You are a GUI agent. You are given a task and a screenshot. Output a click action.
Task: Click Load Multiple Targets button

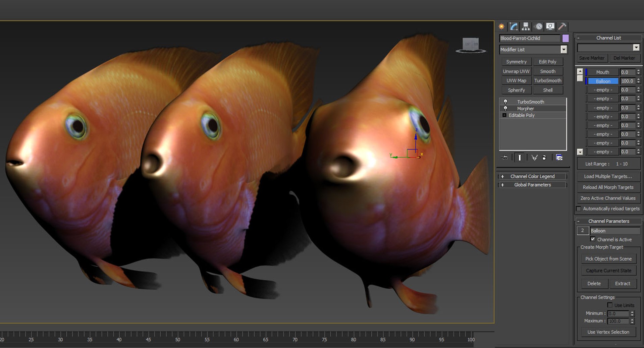pyautogui.click(x=608, y=176)
